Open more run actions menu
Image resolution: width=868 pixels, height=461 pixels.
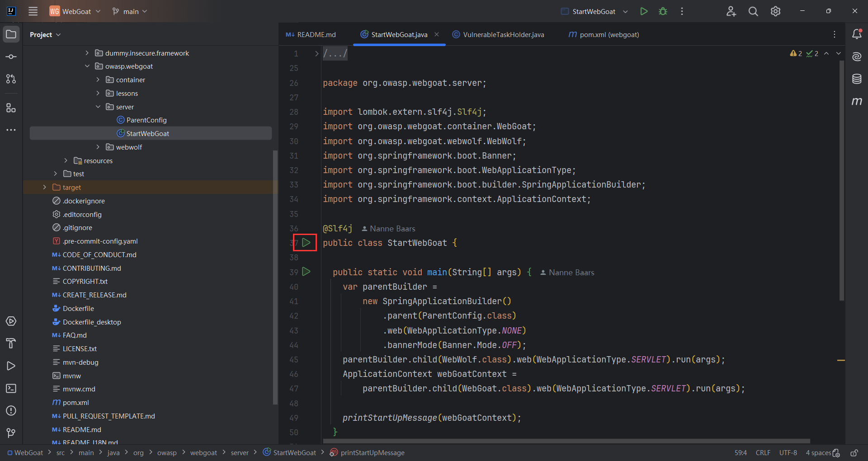682,11
